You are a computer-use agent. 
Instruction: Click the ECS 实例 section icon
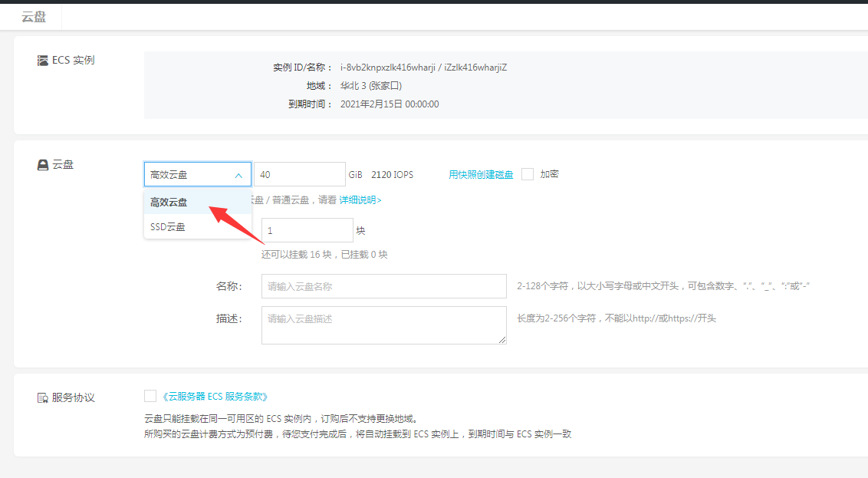43,61
